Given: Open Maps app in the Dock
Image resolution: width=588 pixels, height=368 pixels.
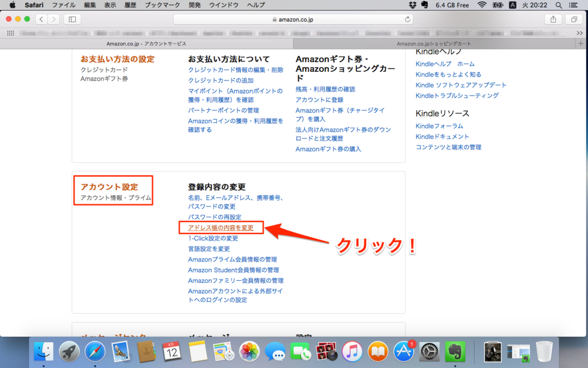Looking at the screenshot, I should pyautogui.click(x=223, y=352).
